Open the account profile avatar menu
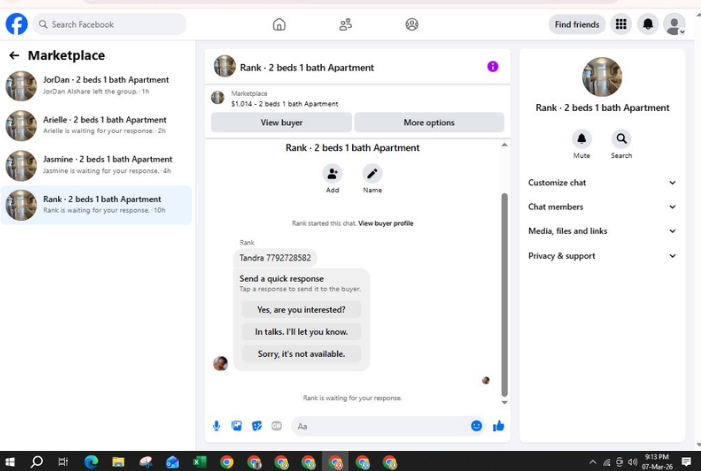701x471 pixels. [x=674, y=24]
